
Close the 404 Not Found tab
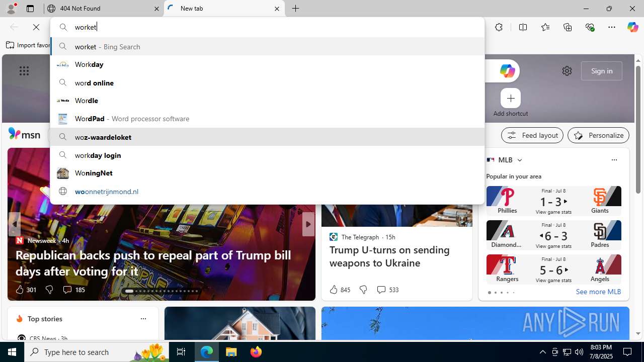[156, 9]
